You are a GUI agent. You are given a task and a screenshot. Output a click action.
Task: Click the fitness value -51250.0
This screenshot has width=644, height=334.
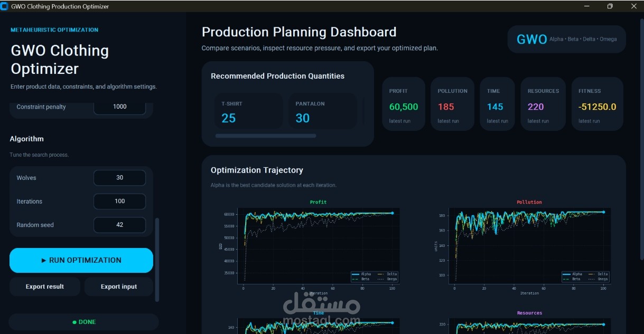(x=598, y=107)
